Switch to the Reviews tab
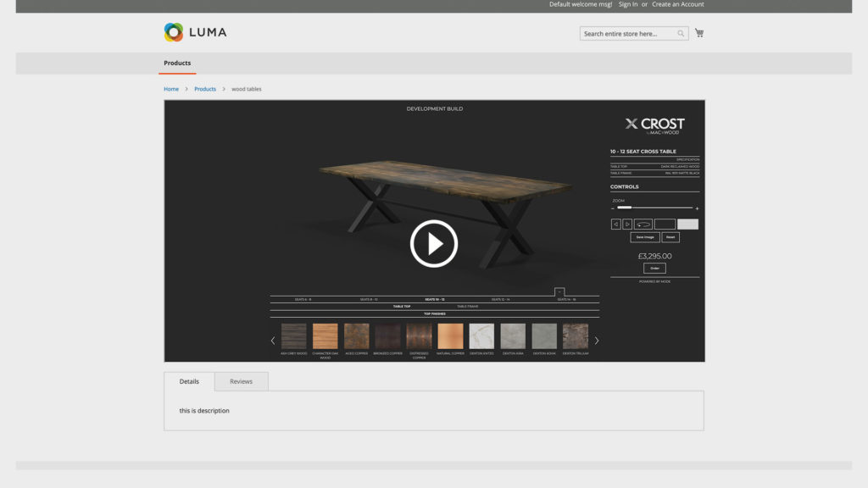Screen dimensions: 868x488 (x=241, y=381)
